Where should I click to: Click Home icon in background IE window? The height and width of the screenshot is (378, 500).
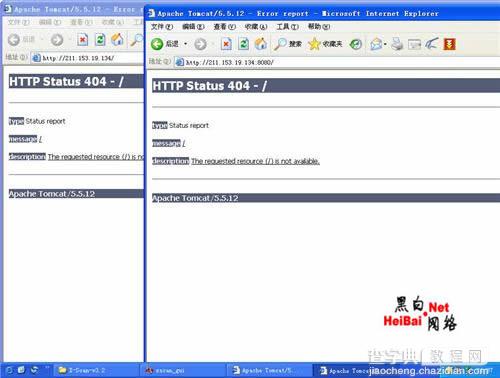[117, 40]
